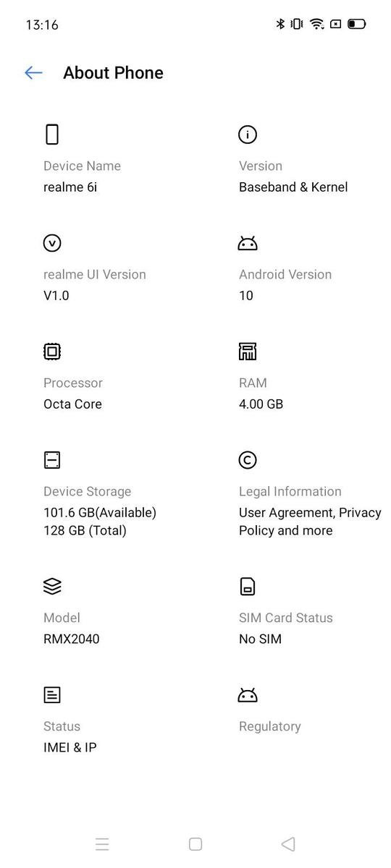
Task: Tap the copyright icon for Legal Information
Action: click(x=248, y=460)
